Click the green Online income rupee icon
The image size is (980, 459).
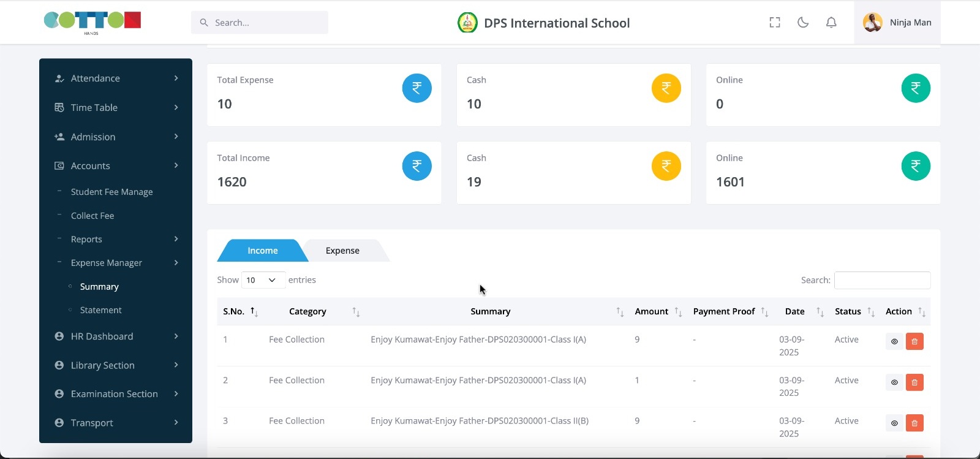(916, 166)
